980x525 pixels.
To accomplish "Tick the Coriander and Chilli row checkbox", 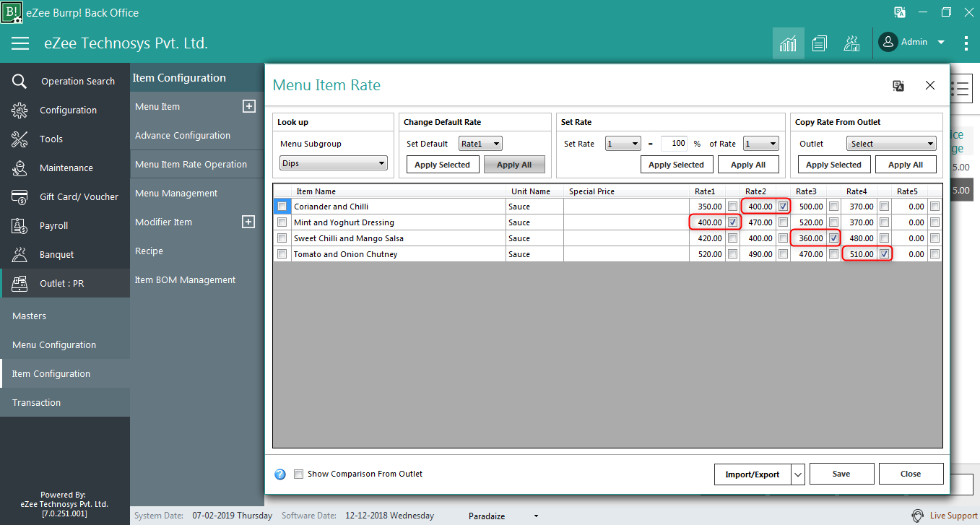I will [282, 207].
